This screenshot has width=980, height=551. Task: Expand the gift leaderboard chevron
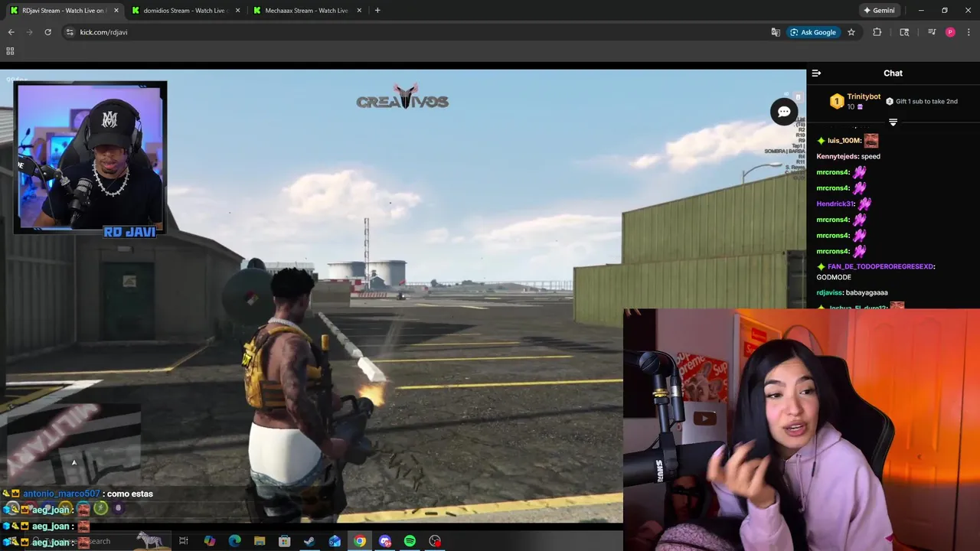point(893,122)
